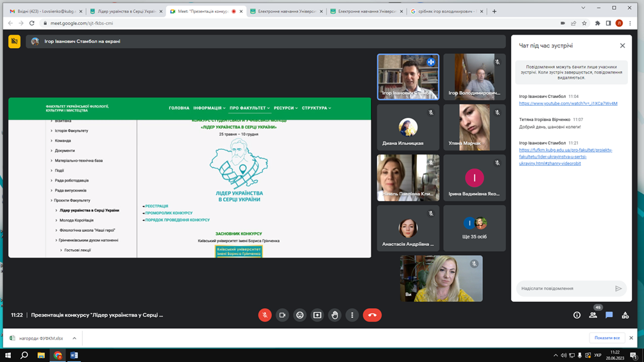The image size is (644, 362).
Task: Open the YouTube link in chat
Action: point(568,103)
